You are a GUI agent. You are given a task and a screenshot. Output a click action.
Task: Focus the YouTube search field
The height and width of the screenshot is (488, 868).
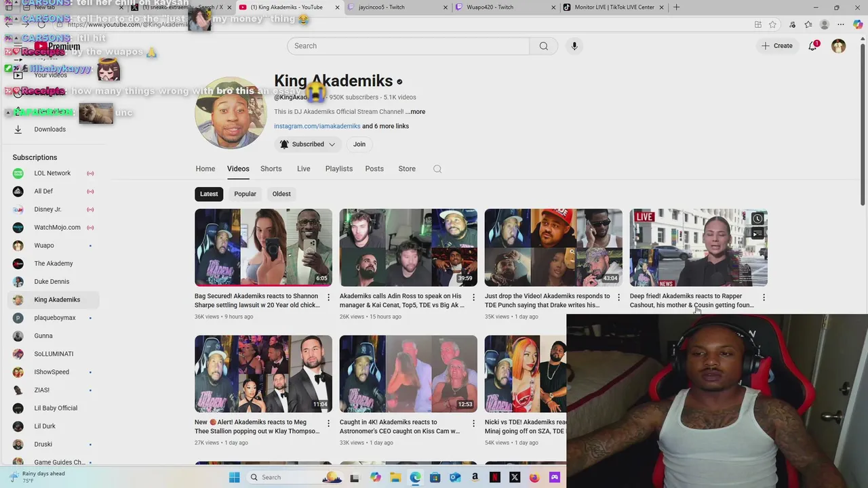click(x=408, y=46)
